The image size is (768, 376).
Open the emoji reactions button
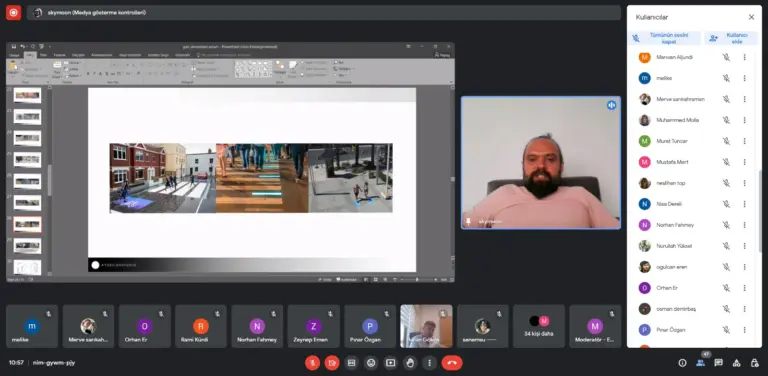[371, 363]
